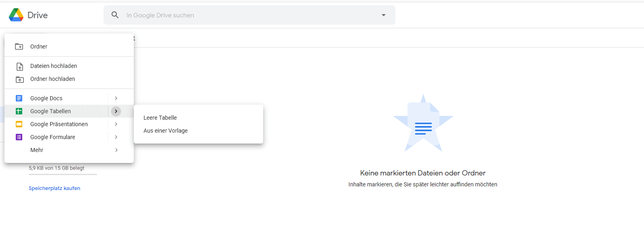Click the Inhalte markieren description text
The width and height of the screenshot is (644, 226).
[423, 184]
